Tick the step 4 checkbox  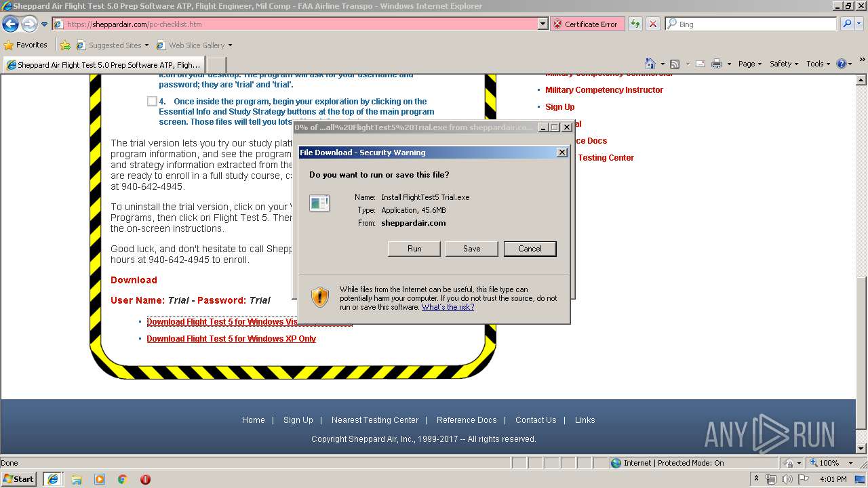pyautogui.click(x=152, y=102)
